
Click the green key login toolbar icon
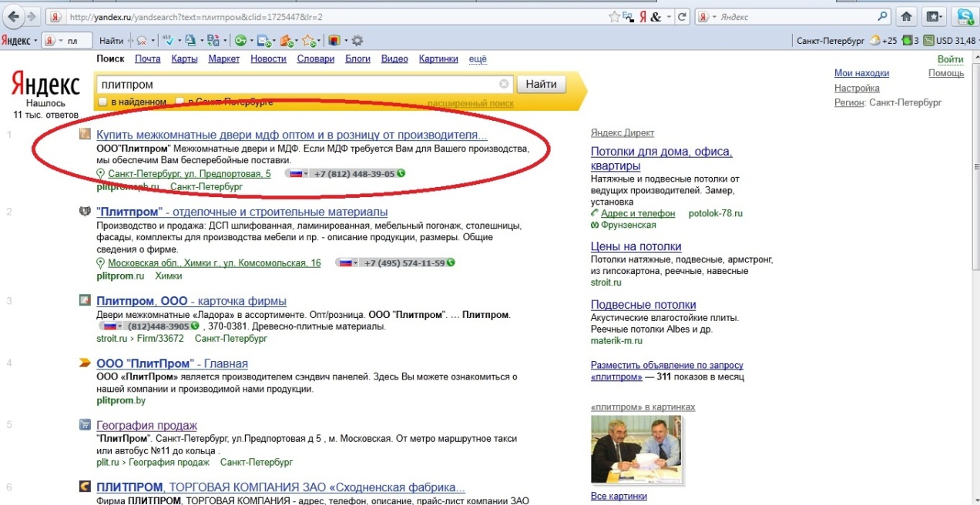(240, 40)
